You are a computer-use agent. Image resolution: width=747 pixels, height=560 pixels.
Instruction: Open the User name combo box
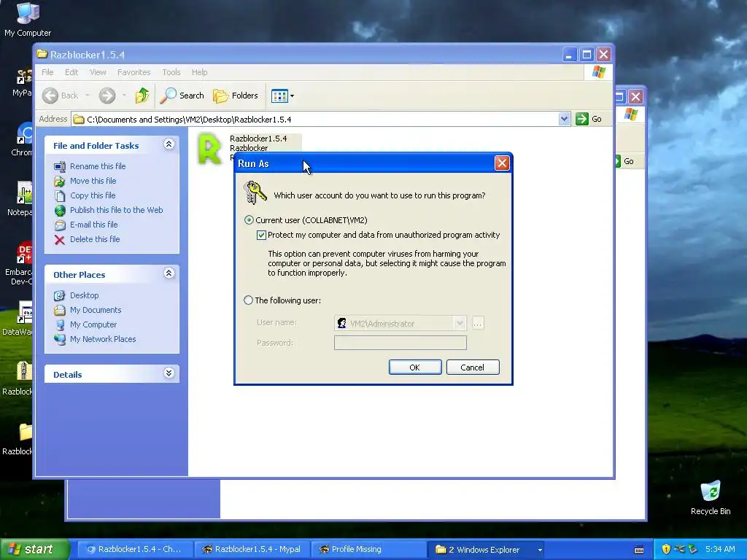coord(400,323)
